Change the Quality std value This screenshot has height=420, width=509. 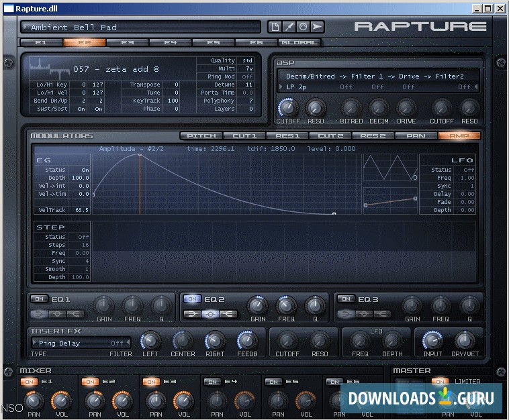click(248, 60)
